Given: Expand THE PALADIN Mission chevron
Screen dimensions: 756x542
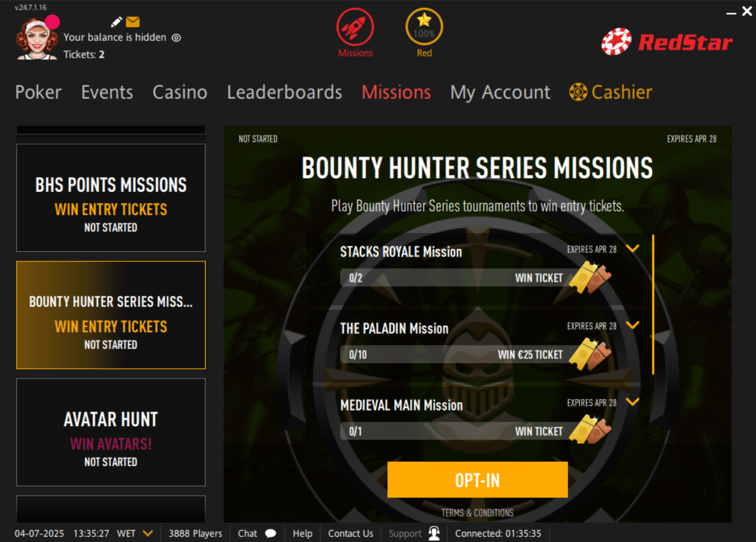Looking at the screenshot, I should pos(632,325).
